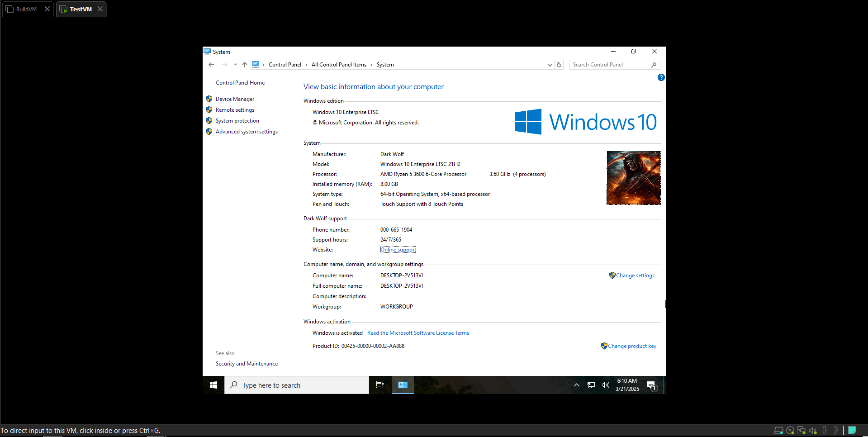Close the BuildVM tab
The width and height of the screenshot is (868, 437).
(x=47, y=9)
